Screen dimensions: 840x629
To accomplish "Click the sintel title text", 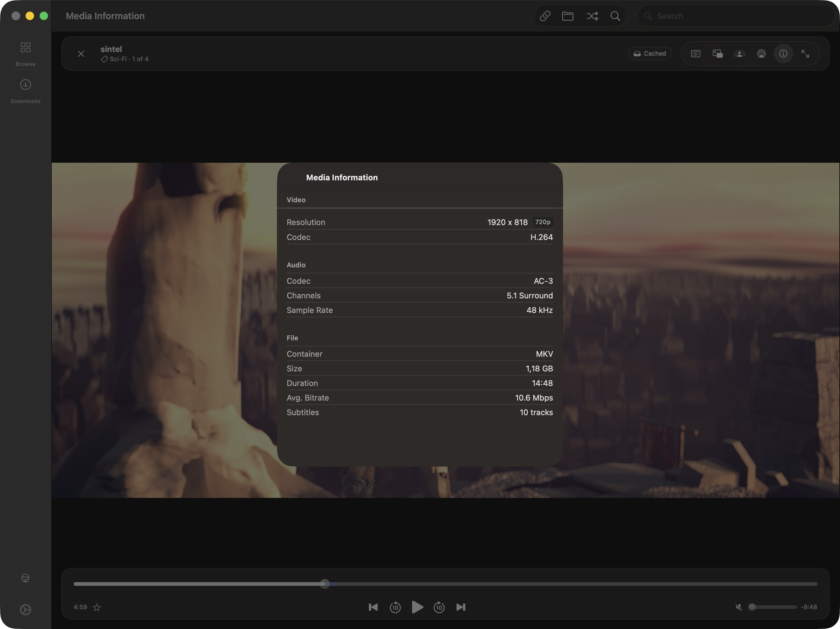I will coord(111,49).
